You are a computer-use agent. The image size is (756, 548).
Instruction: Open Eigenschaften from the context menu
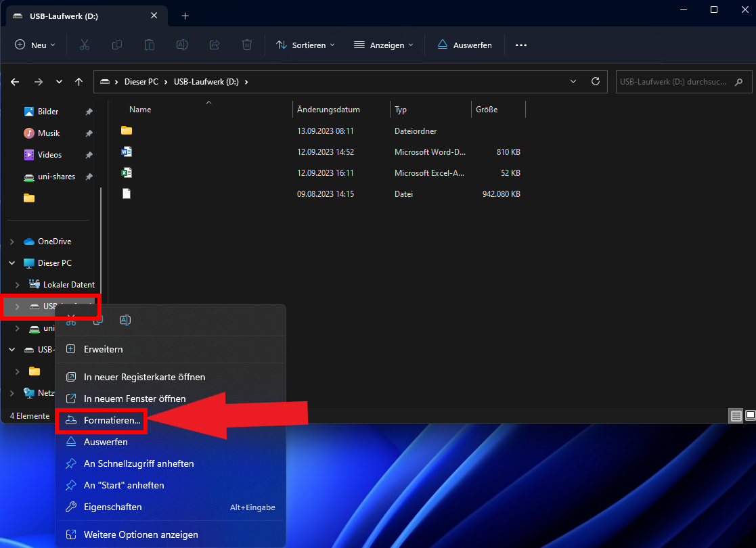pyautogui.click(x=171, y=507)
